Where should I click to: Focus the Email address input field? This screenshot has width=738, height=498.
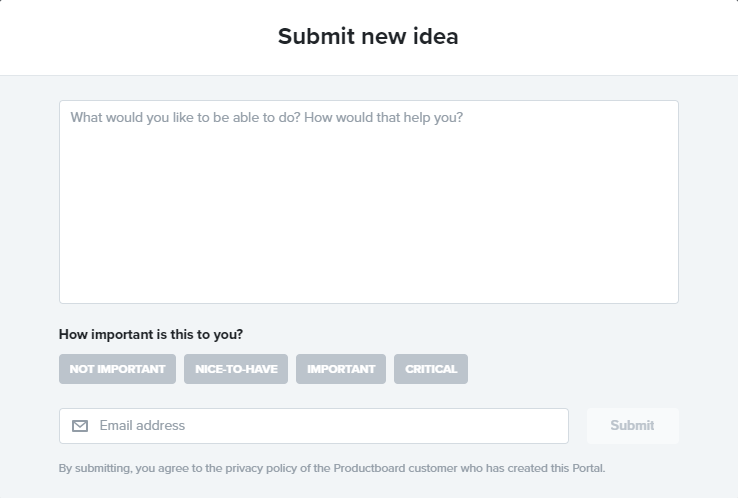point(314,426)
